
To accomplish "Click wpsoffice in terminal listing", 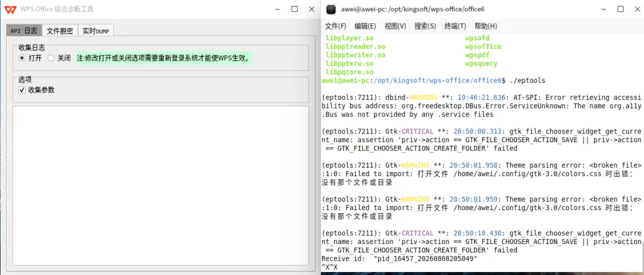I will pyautogui.click(x=484, y=46).
